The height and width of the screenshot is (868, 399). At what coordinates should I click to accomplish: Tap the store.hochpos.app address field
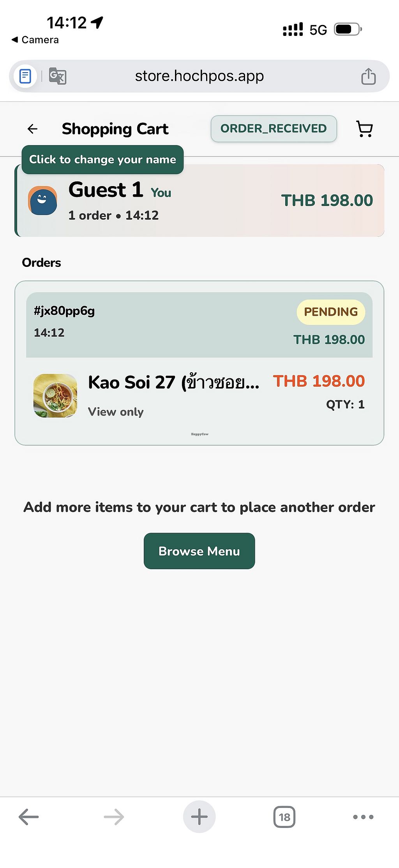pos(199,76)
